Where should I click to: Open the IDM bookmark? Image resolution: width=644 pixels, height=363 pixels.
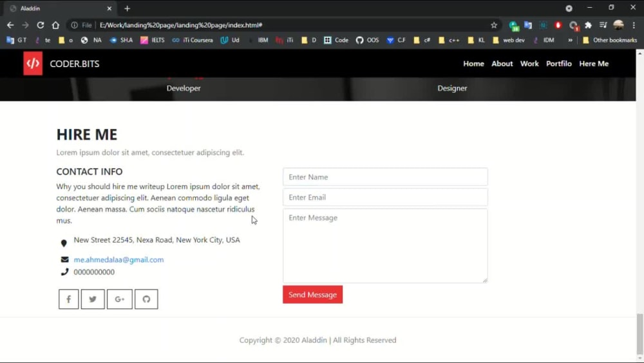tap(544, 40)
